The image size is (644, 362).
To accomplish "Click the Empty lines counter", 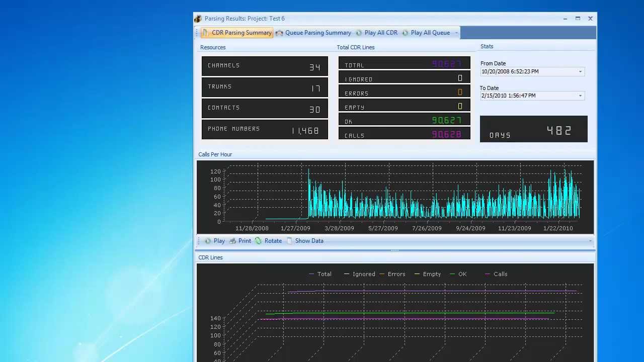I will 405,105.
